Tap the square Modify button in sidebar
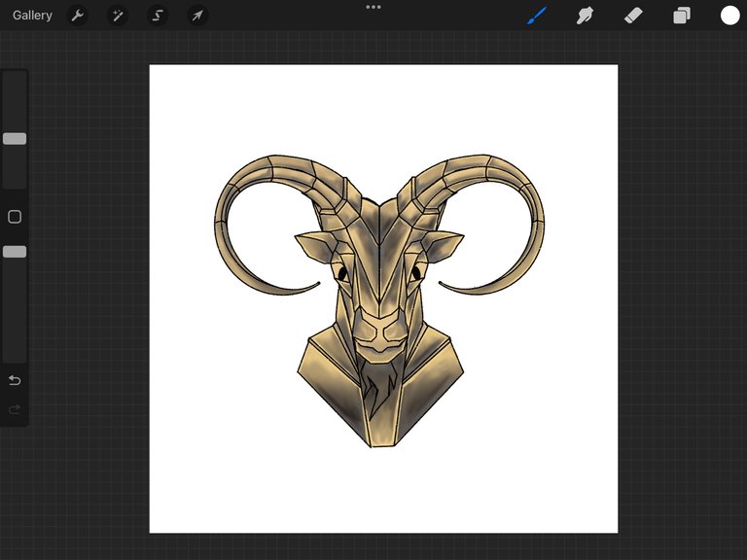747x560 pixels. coord(15,217)
